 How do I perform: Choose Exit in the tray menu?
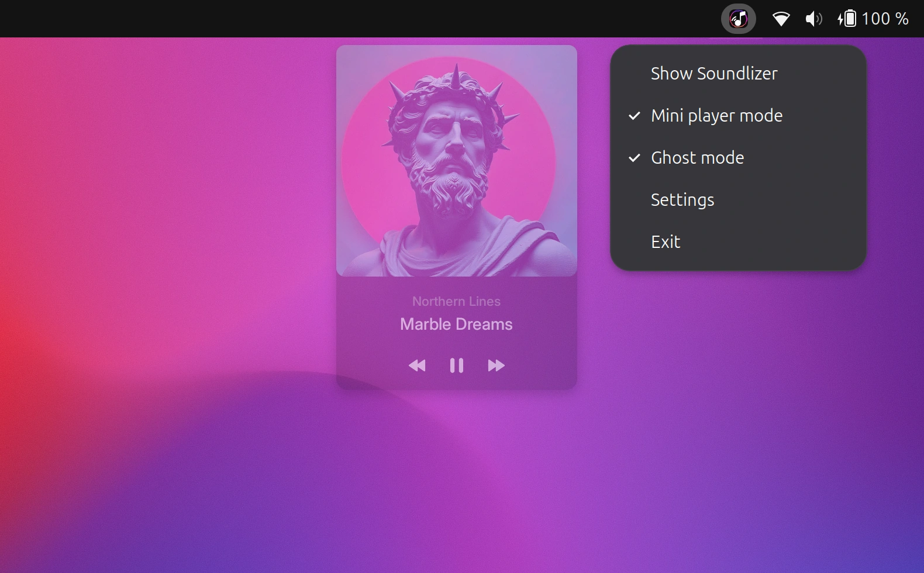[x=738, y=242]
